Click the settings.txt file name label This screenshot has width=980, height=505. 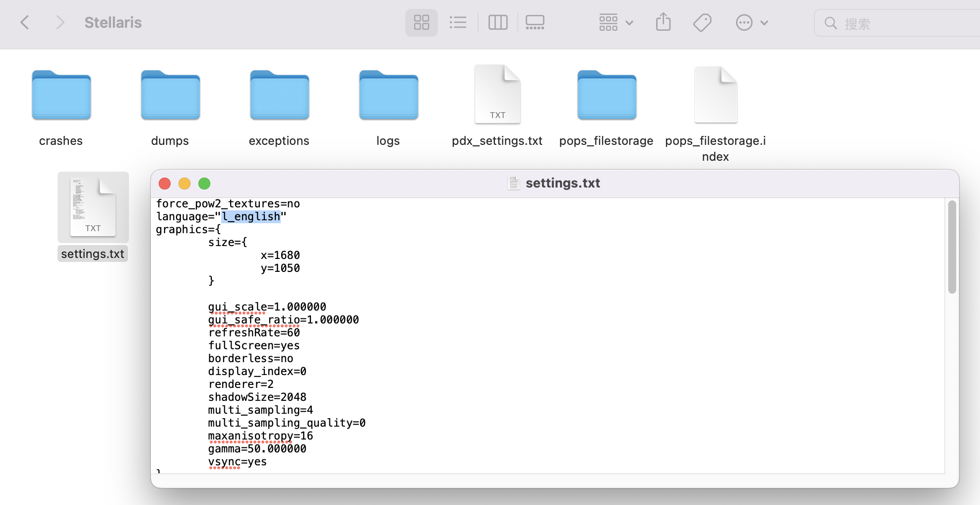[93, 254]
